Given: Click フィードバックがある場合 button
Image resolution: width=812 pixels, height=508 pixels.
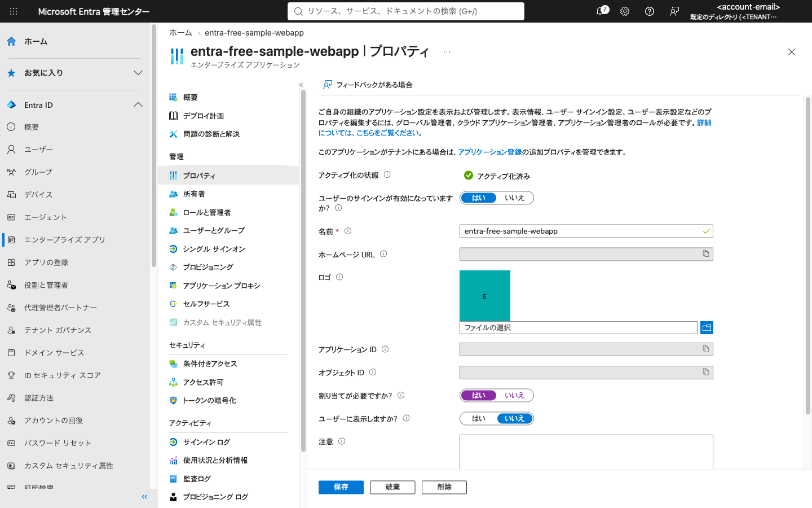Looking at the screenshot, I should (x=368, y=85).
